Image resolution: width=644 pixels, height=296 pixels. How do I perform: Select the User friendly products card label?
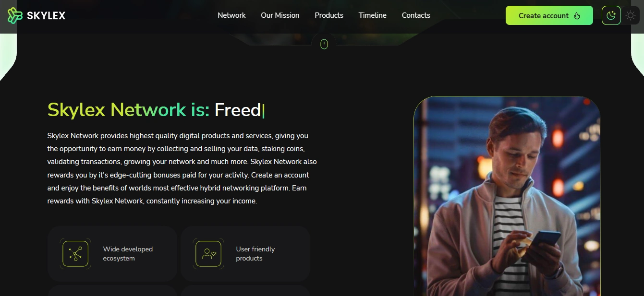coord(255,254)
